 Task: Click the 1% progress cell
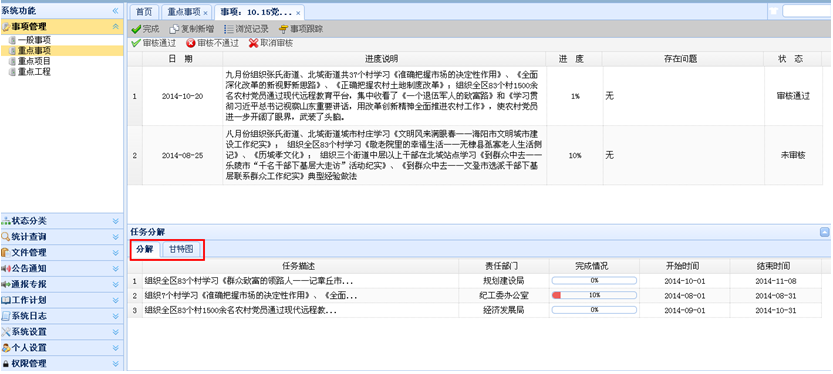(574, 96)
